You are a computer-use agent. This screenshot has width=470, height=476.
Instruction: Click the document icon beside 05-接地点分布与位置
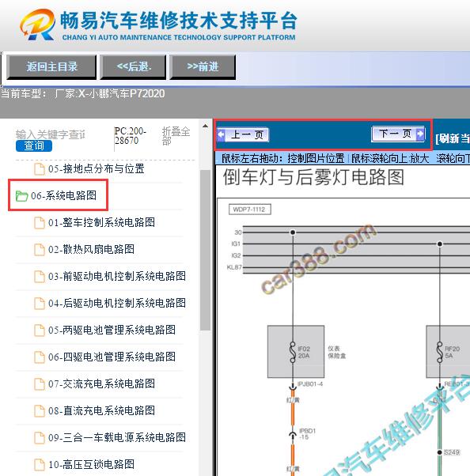pyautogui.click(x=40, y=169)
